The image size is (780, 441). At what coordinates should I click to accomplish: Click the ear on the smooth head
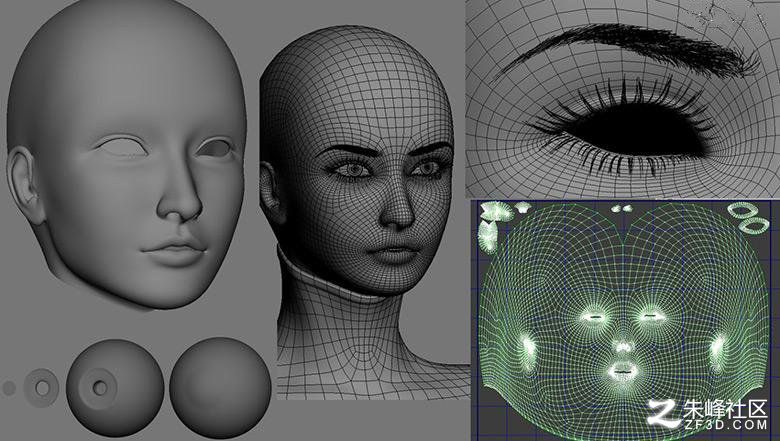25,185
